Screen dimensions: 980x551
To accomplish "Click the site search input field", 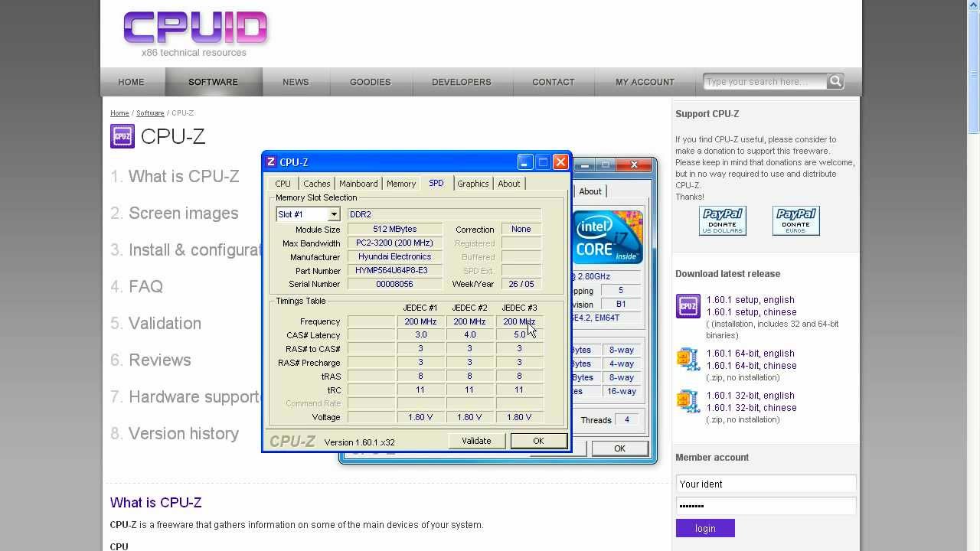I will [x=765, y=82].
